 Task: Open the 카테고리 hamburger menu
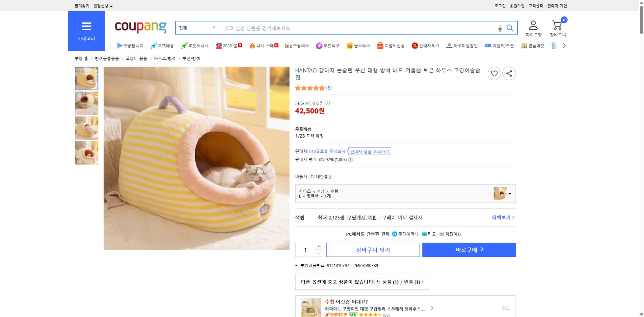tap(87, 27)
